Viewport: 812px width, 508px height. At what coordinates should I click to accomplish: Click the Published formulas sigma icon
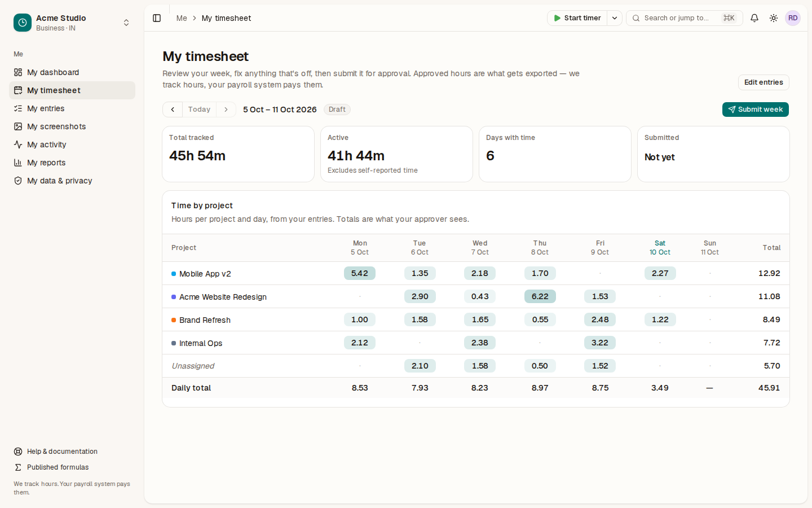click(18, 467)
